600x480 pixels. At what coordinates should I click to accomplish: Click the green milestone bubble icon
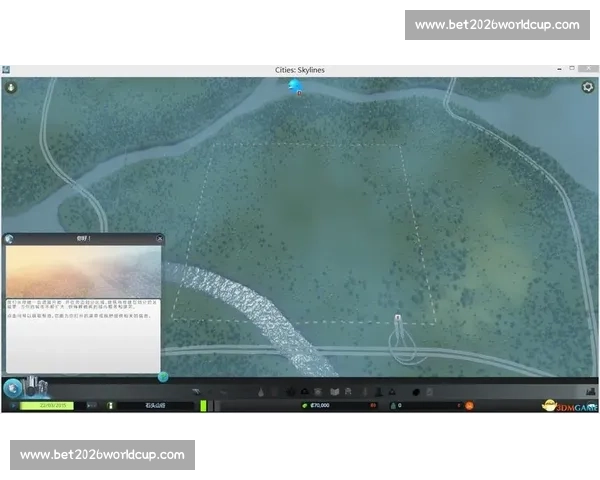coord(163,377)
